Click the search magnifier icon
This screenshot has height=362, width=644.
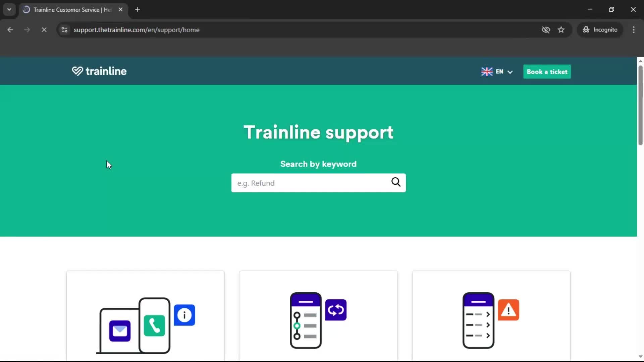click(395, 183)
